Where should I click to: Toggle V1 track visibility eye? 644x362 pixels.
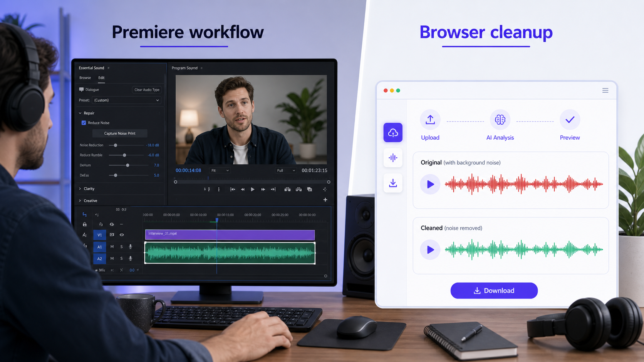(x=122, y=235)
